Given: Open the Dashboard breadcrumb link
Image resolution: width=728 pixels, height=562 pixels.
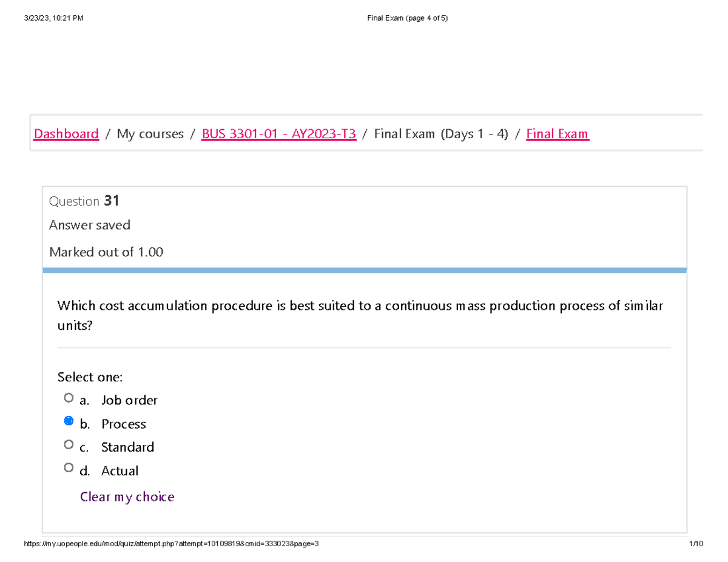Looking at the screenshot, I should point(66,134).
